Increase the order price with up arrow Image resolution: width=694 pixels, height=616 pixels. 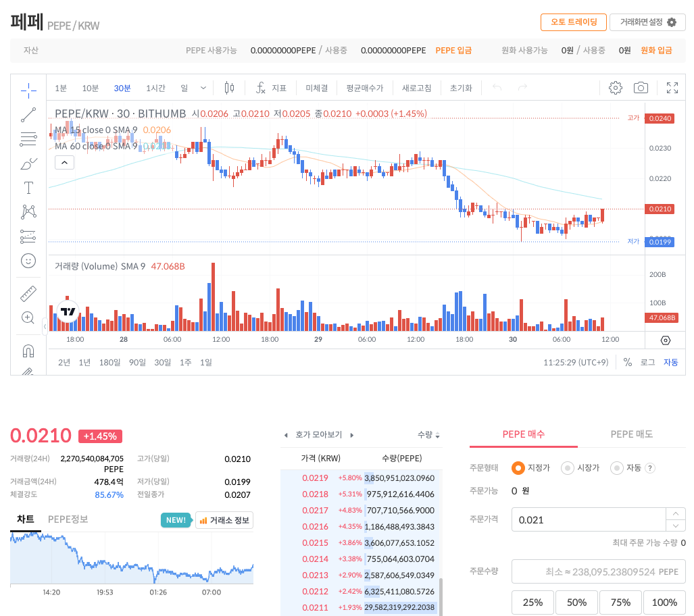tap(675, 514)
